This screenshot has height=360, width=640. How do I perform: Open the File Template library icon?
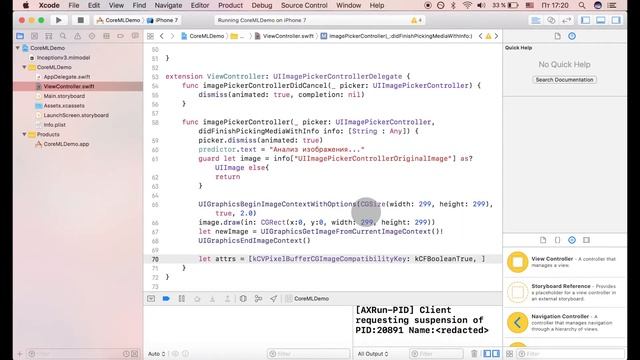coord(543,240)
